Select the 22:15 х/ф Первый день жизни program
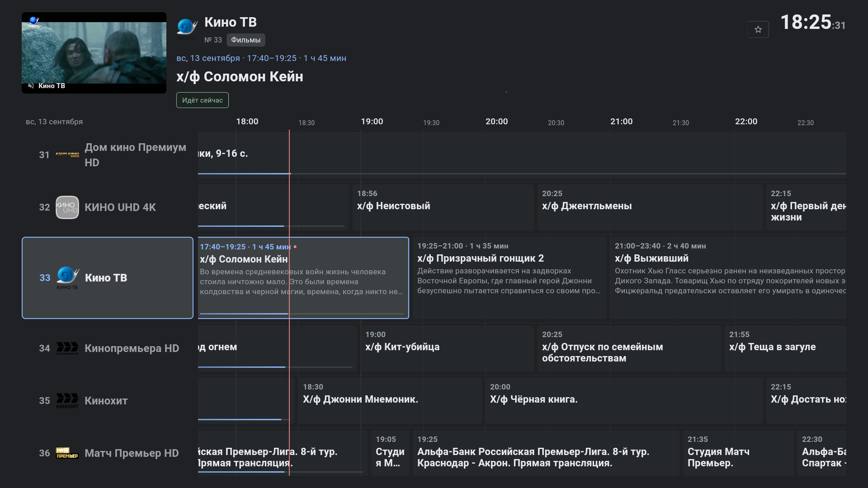Screen dimensions: 868x488 [x=806, y=207]
